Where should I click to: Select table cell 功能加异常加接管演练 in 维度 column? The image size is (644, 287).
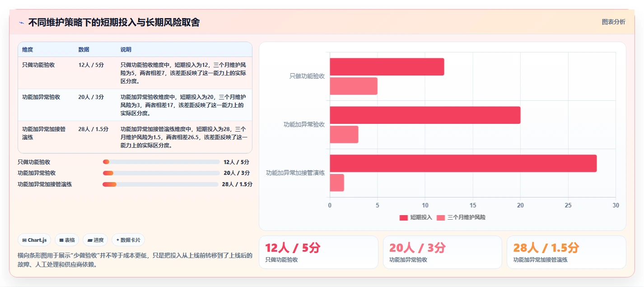click(x=44, y=133)
